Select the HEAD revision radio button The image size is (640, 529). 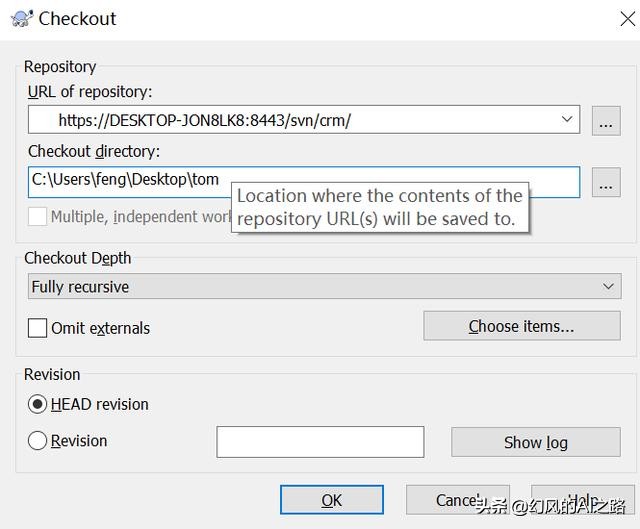point(38,404)
